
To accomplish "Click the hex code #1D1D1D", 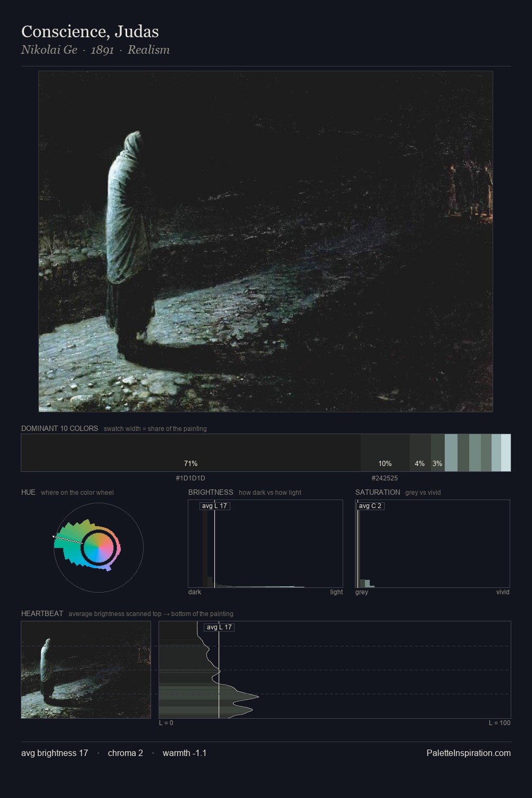I will 190,478.
